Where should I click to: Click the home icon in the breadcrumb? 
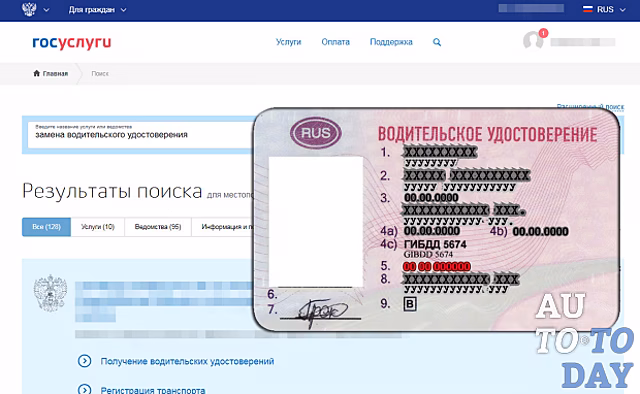tap(36, 73)
